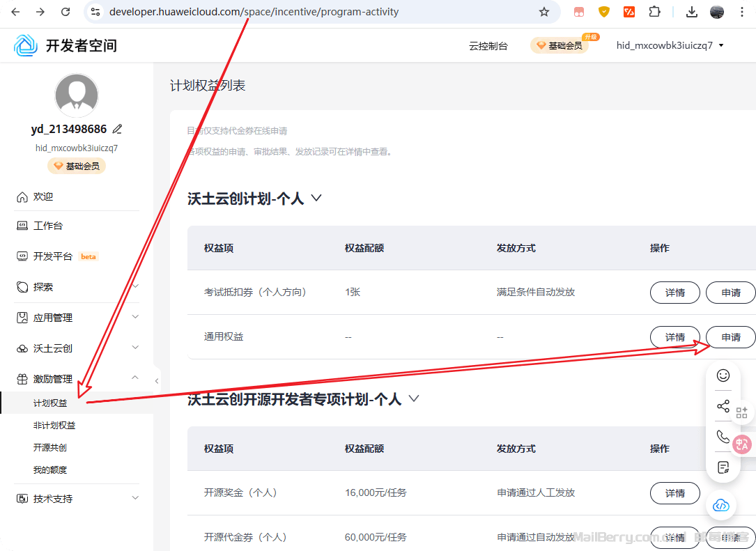
Task: Bookmark this page with the star icon
Action: coord(544,12)
